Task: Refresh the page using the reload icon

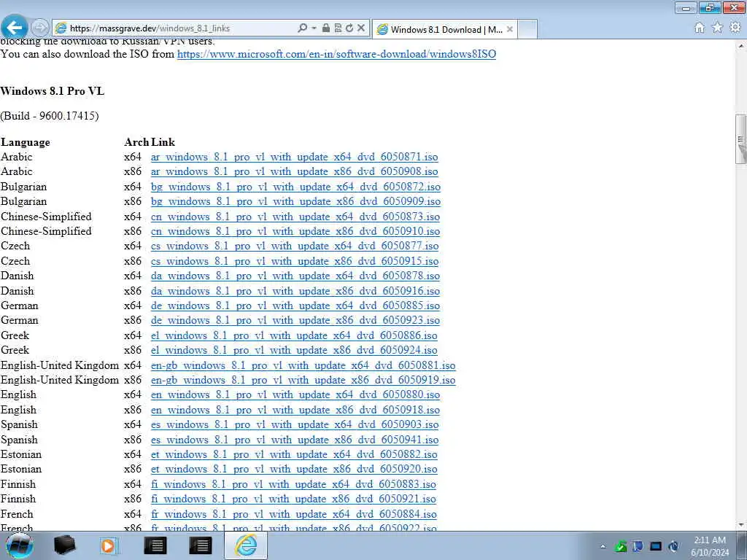Action: pos(349,28)
